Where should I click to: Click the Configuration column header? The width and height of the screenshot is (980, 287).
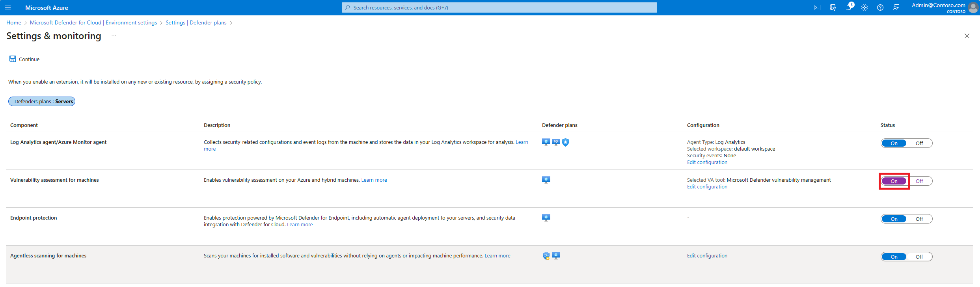(x=703, y=125)
